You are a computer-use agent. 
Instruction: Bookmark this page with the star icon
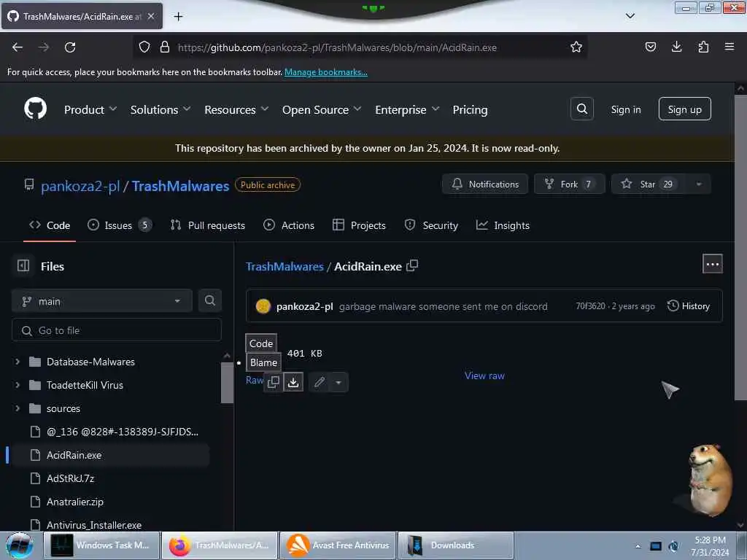click(576, 47)
